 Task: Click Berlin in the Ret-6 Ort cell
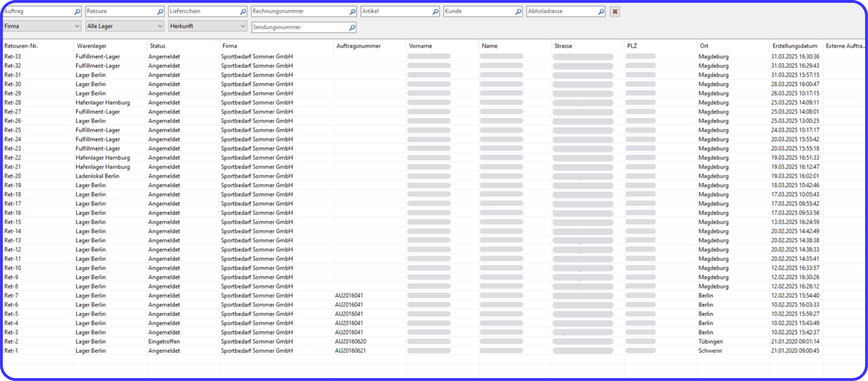point(706,304)
